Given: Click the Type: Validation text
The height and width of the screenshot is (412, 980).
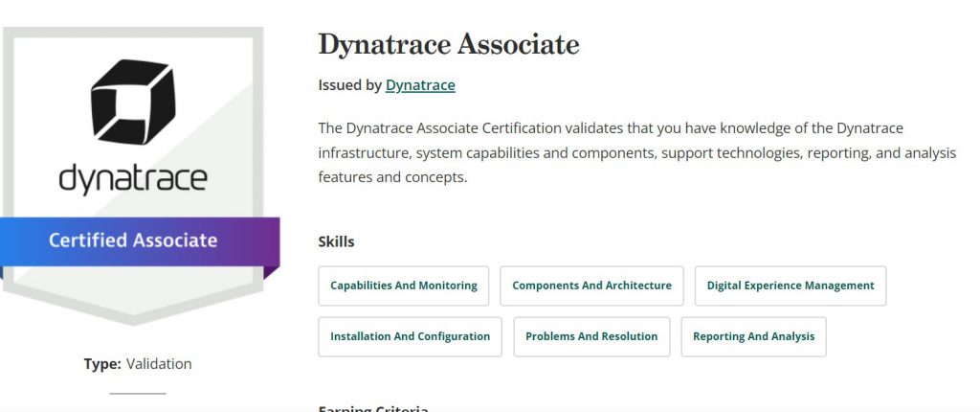Looking at the screenshot, I should pyautogui.click(x=138, y=364).
